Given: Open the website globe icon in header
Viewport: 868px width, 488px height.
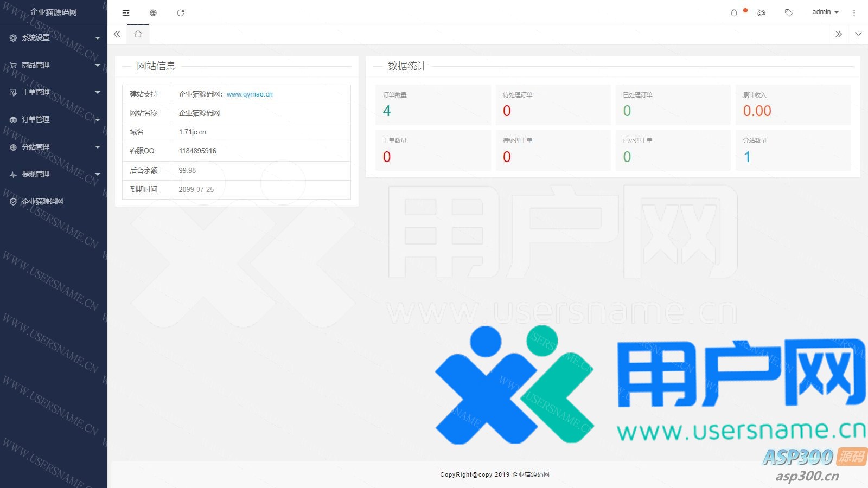Looking at the screenshot, I should (x=153, y=12).
